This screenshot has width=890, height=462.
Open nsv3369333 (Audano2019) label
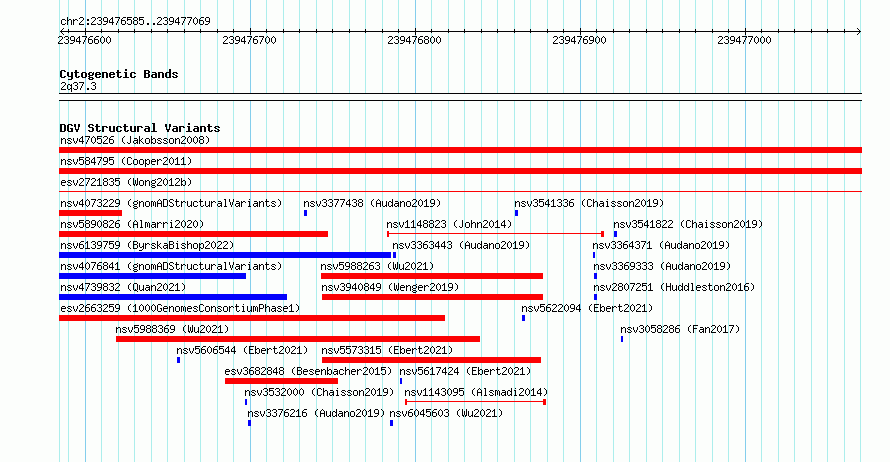tap(662, 266)
